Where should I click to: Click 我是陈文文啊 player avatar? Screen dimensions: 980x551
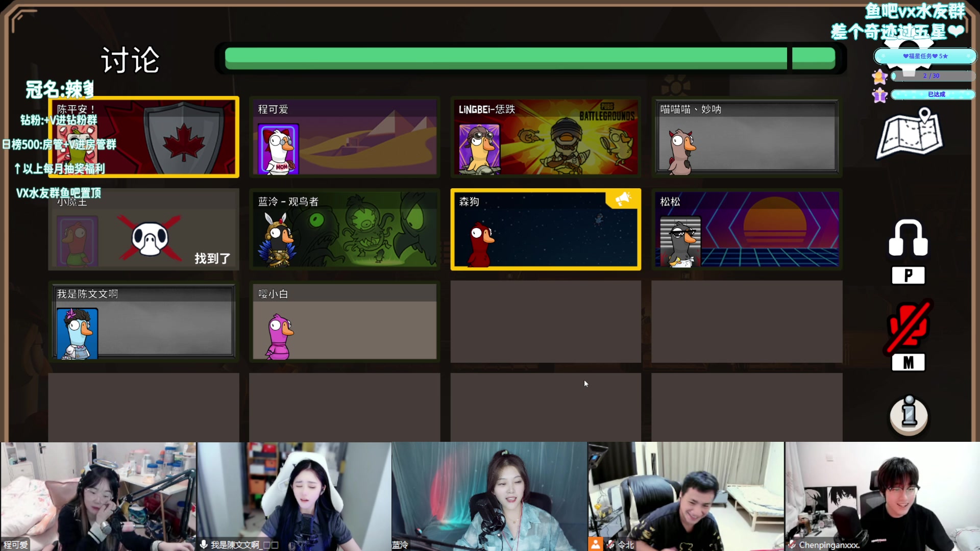(x=77, y=334)
